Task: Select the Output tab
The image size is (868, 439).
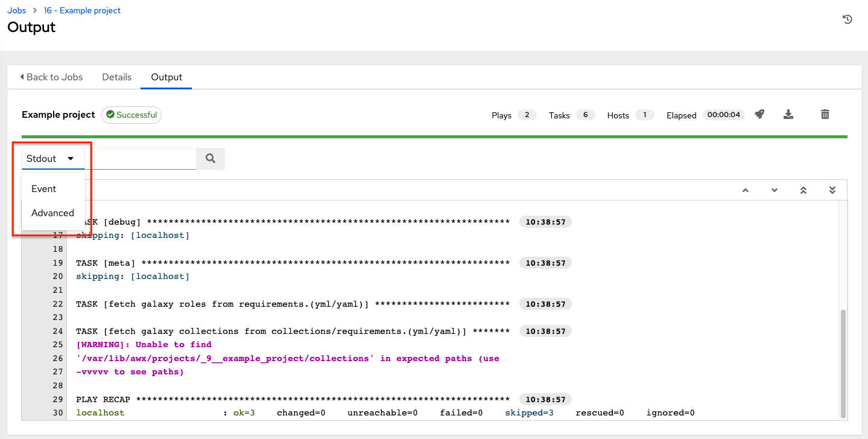Action: [166, 77]
